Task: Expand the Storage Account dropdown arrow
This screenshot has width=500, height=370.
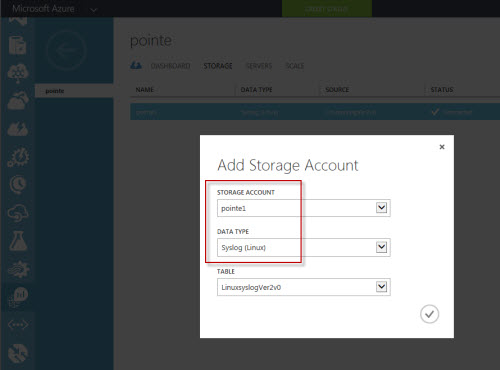Action: 381,208
